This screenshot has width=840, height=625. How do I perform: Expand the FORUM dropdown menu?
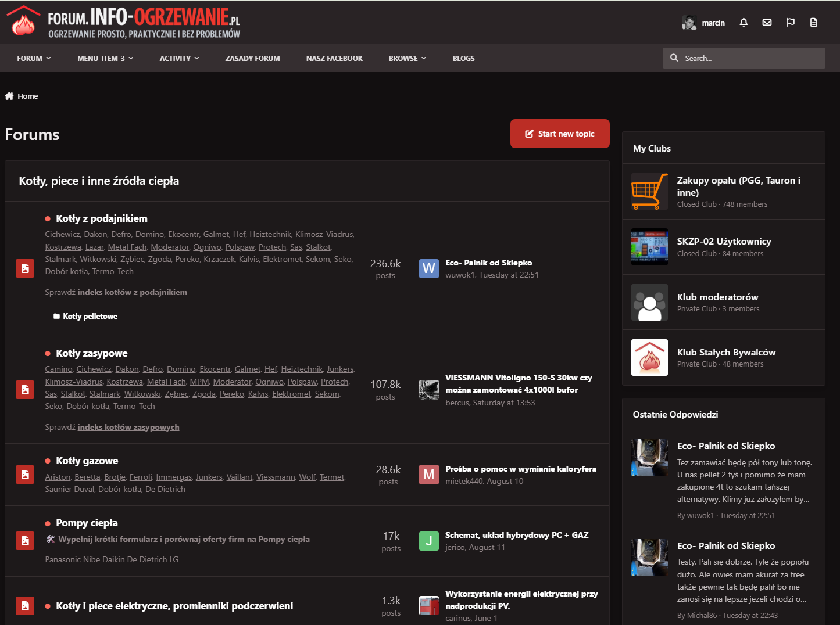pos(34,58)
